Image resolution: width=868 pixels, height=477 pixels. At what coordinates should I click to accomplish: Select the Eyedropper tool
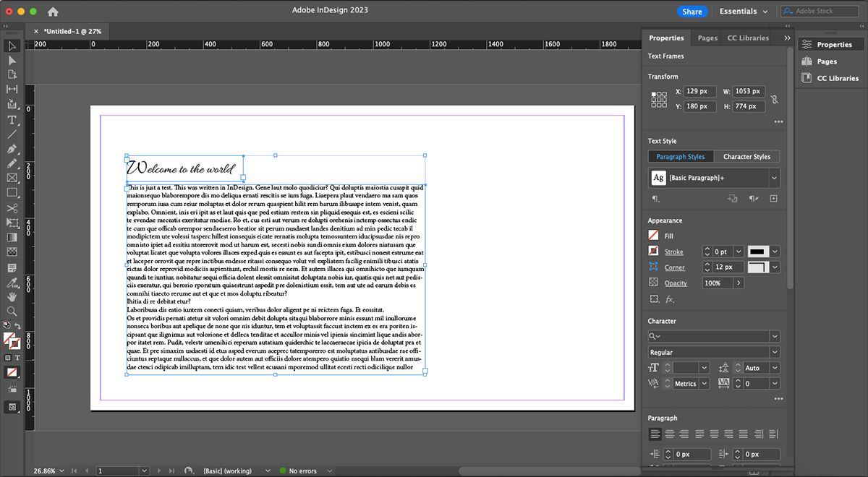click(x=12, y=282)
